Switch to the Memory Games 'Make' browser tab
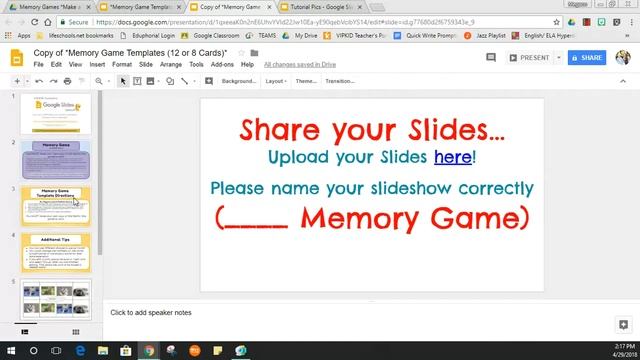640x360 pixels. (50, 7)
